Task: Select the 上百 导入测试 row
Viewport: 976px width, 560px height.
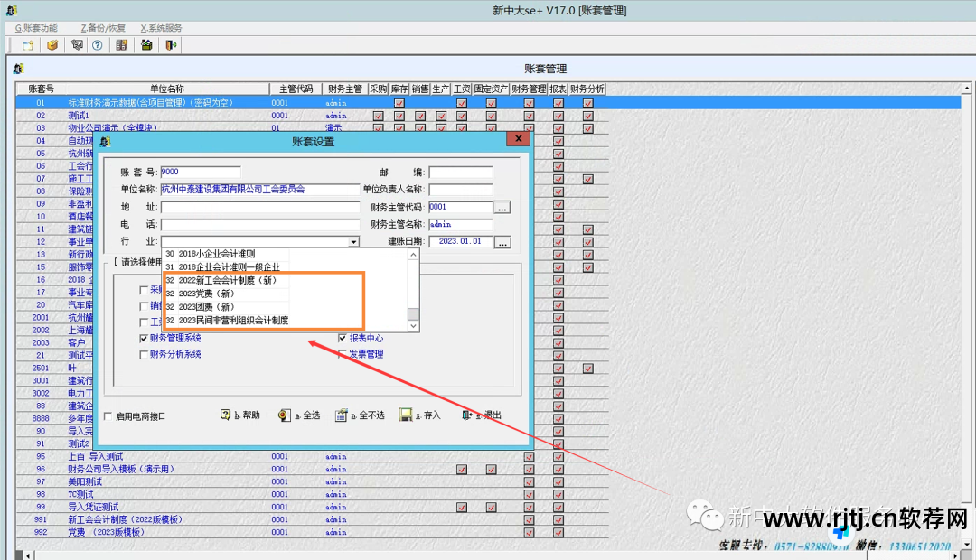Action: click(311, 457)
